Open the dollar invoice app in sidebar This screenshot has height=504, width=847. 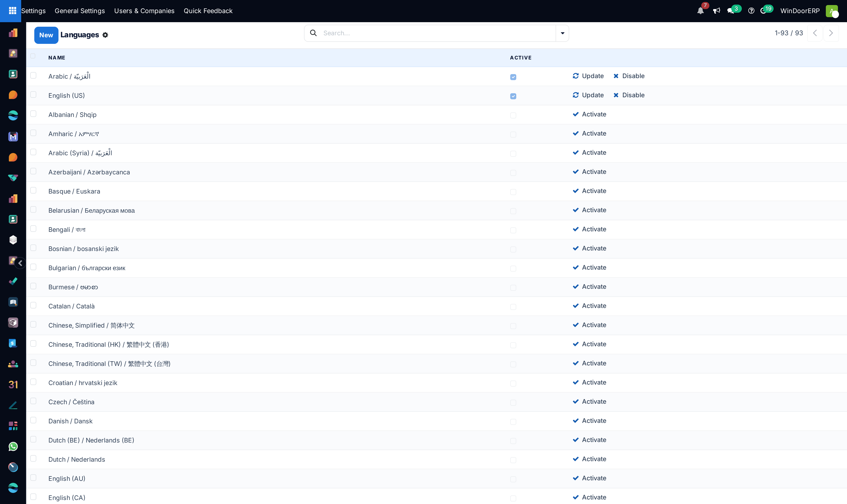pos(13,343)
